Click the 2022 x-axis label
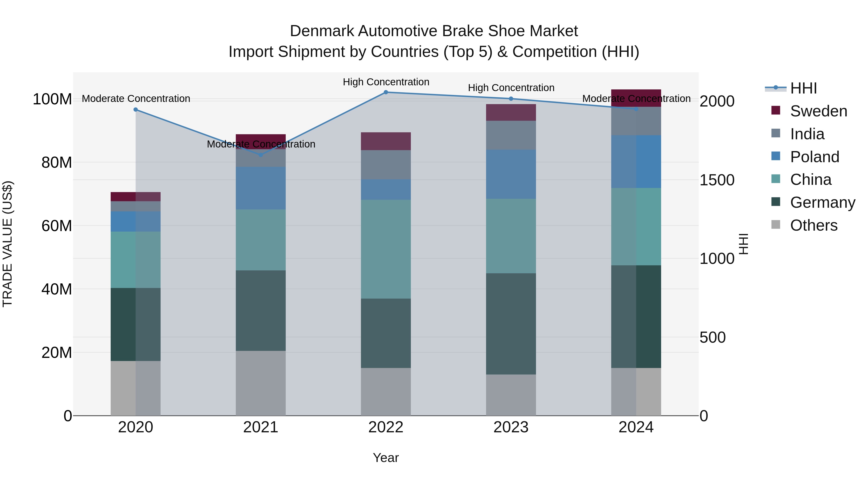 [386, 427]
